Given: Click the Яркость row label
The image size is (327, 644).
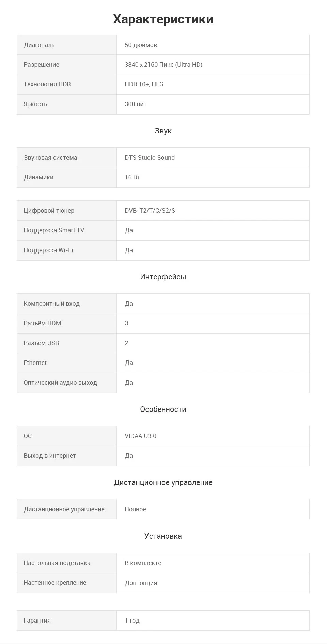Looking at the screenshot, I should click(35, 104).
